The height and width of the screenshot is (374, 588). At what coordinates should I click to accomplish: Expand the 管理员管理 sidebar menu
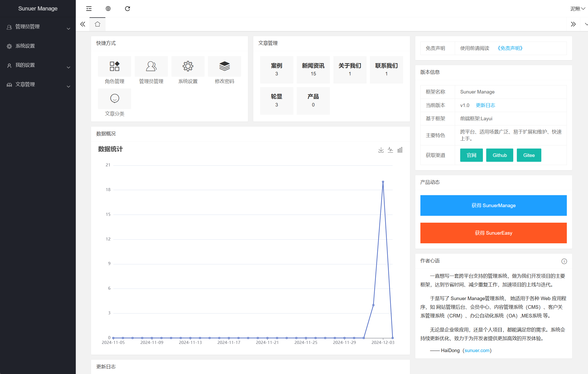tap(38, 27)
